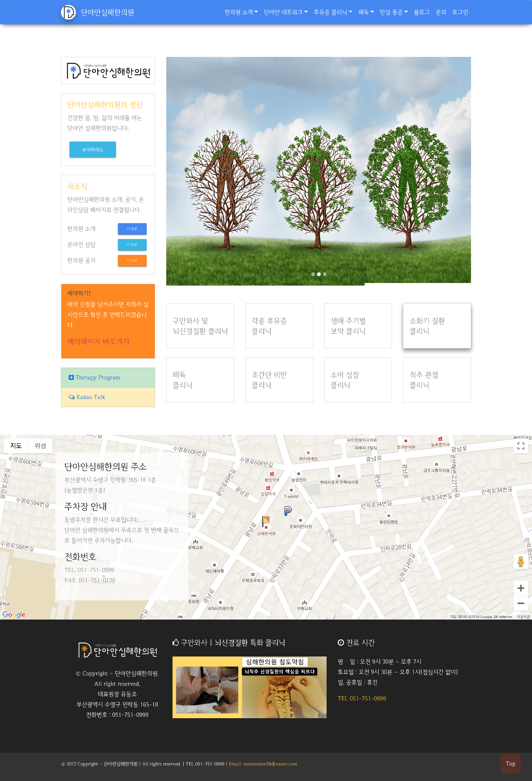Expand the 만성 통증 dropdown
532x781 pixels.
point(394,12)
